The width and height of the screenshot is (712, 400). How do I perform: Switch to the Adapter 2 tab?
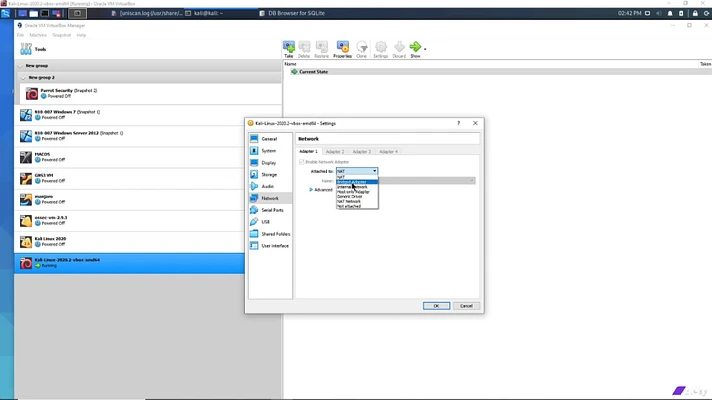click(335, 152)
